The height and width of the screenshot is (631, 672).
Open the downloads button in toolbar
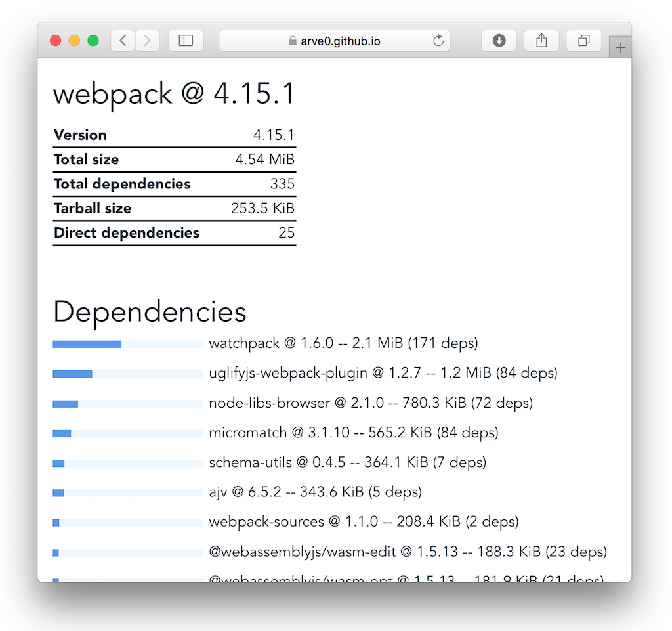[499, 41]
